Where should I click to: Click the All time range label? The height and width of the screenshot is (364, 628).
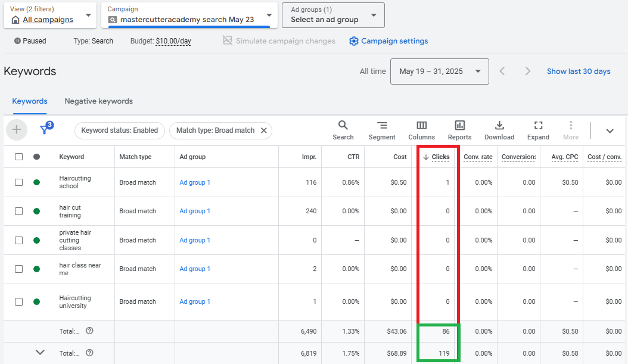click(x=372, y=71)
